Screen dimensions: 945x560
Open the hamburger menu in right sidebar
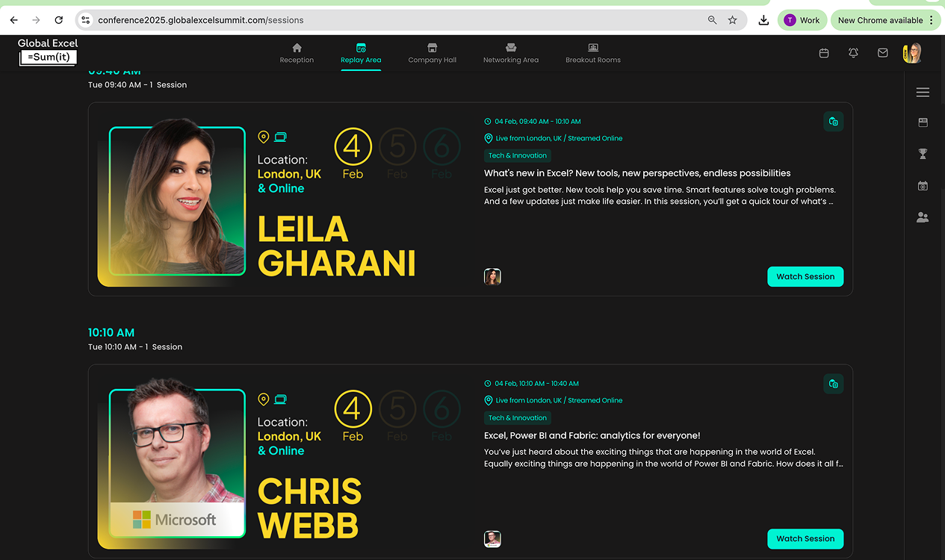point(923,92)
